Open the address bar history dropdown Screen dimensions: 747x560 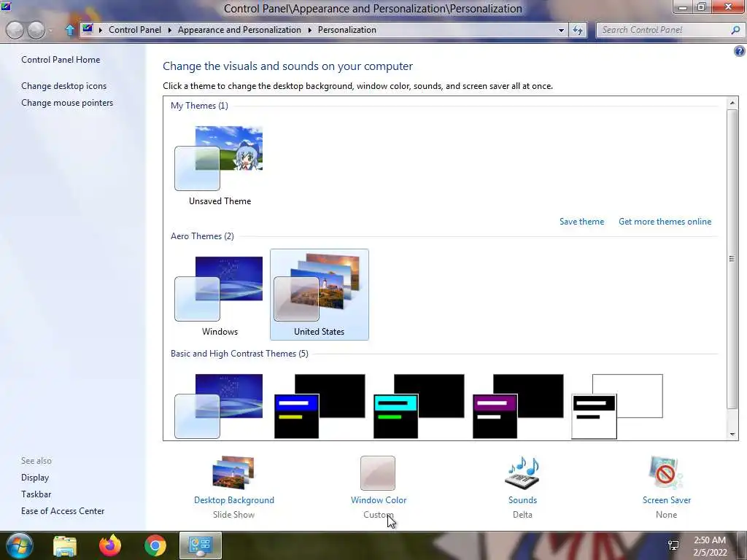561,30
